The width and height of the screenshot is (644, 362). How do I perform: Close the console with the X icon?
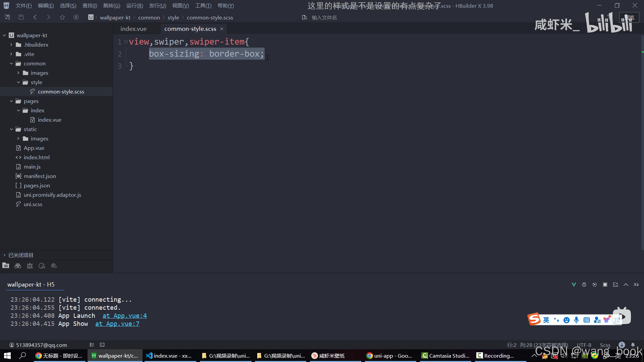tap(636, 285)
